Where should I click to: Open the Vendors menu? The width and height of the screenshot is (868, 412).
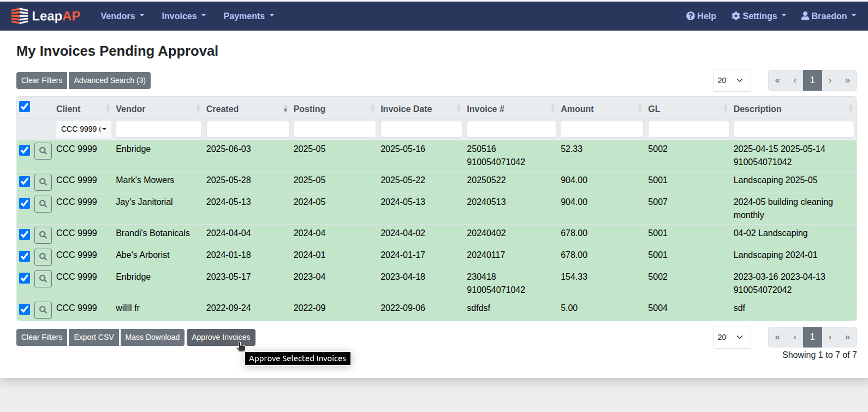[x=122, y=16]
